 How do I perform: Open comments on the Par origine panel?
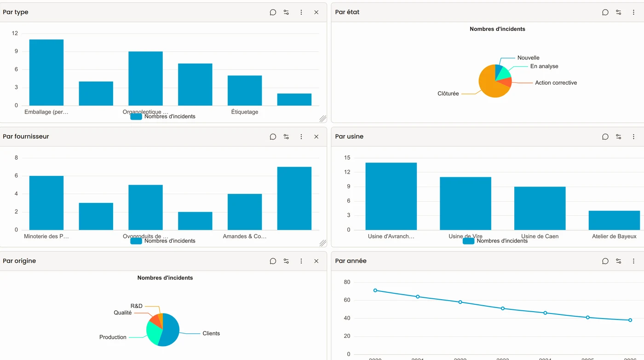pos(273,261)
